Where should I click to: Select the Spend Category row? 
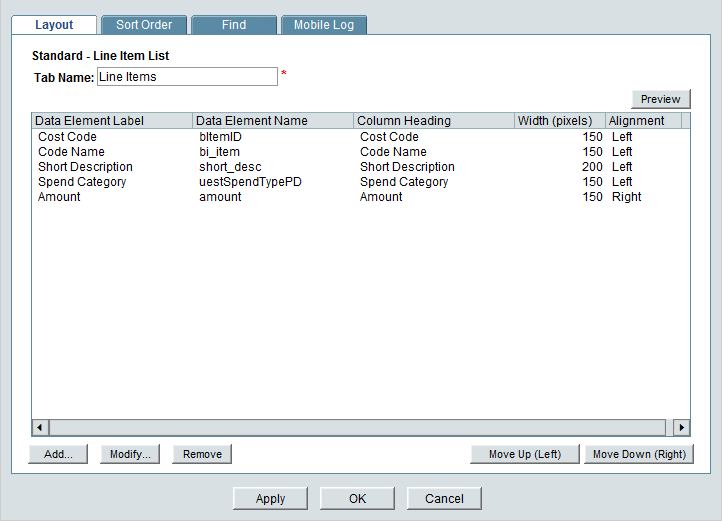(x=82, y=182)
